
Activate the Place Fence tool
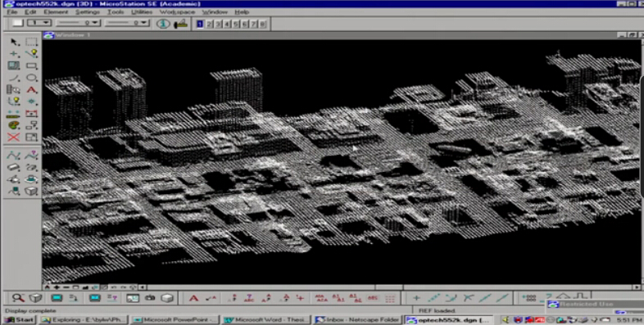click(32, 42)
